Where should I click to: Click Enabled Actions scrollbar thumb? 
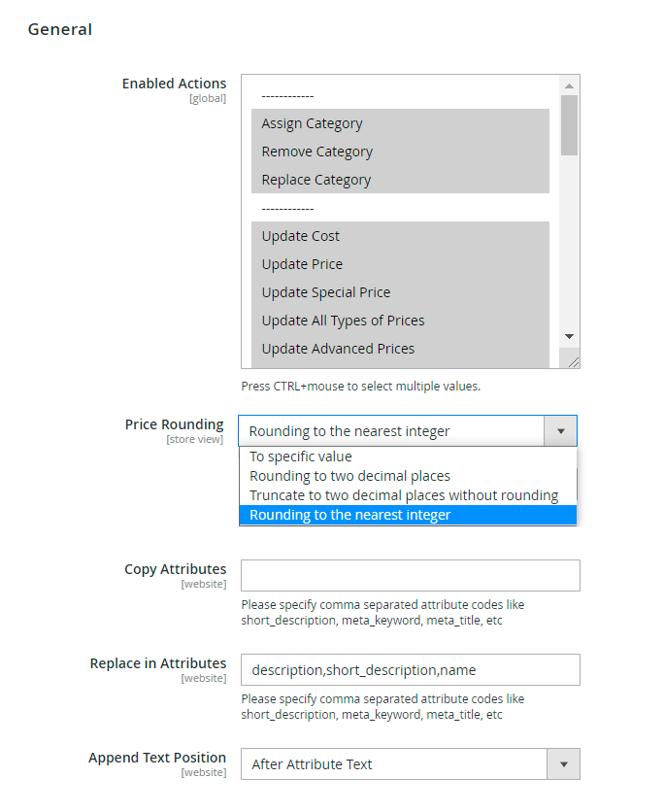(570, 124)
